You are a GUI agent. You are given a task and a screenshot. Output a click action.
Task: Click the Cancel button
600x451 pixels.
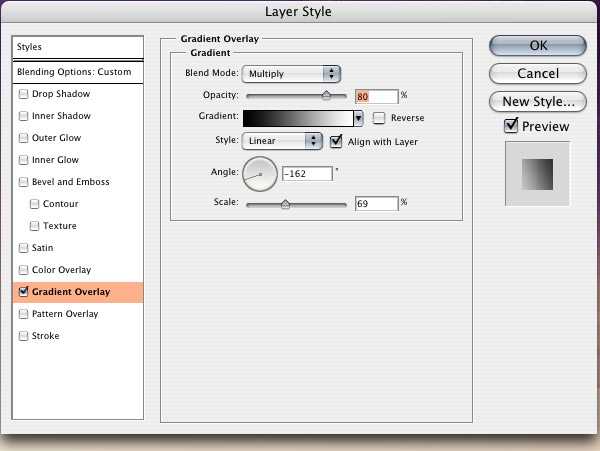pyautogui.click(x=537, y=73)
